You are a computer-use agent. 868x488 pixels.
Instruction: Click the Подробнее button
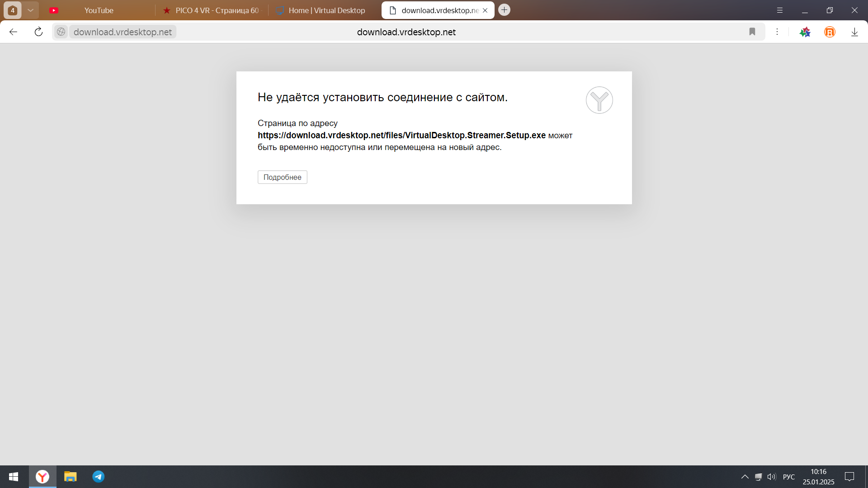click(x=282, y=177)
